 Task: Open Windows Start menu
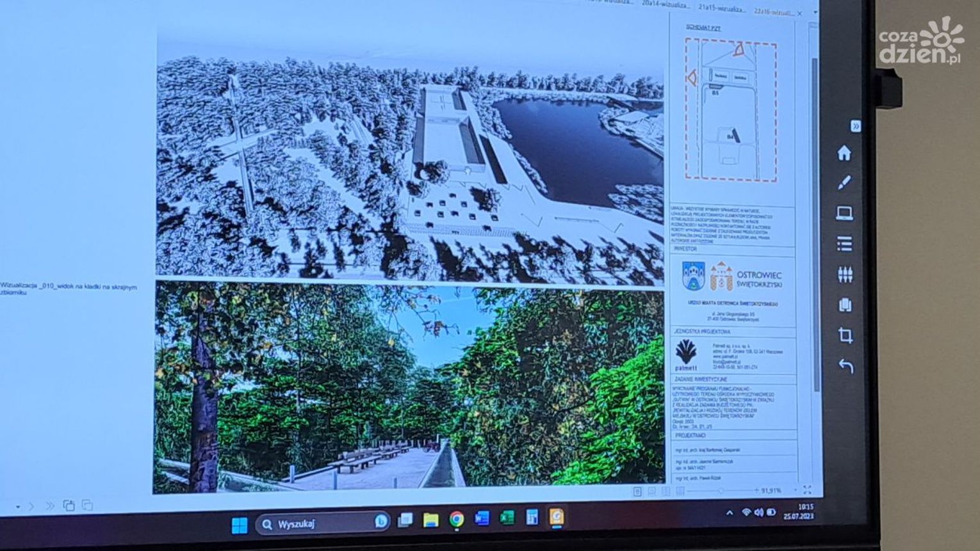pos(240,525)
